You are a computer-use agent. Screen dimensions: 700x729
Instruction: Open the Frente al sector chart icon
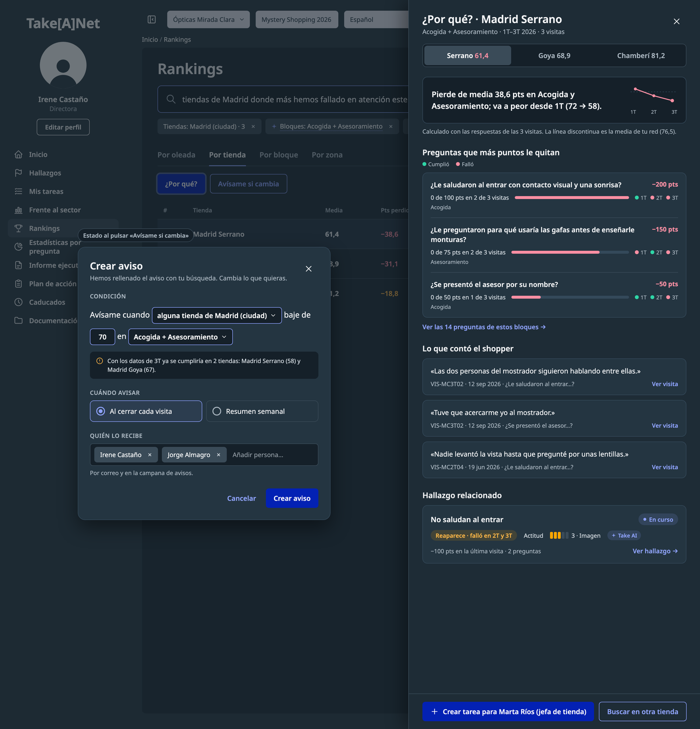(x=18, y=210)
